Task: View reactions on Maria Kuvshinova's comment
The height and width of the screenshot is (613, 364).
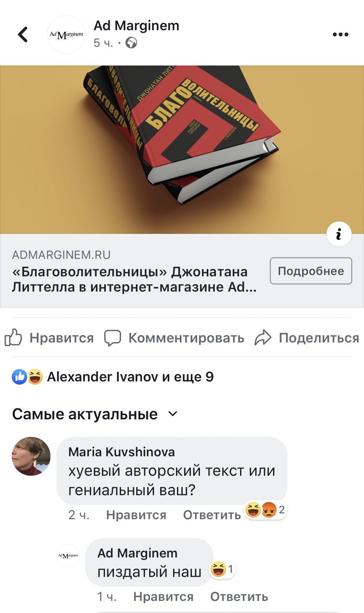Action: pyautogui.click(x=265, y=511)
